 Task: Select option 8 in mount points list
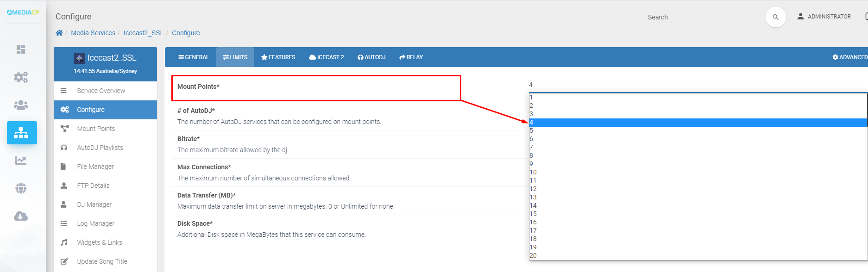tap(698, 155)
